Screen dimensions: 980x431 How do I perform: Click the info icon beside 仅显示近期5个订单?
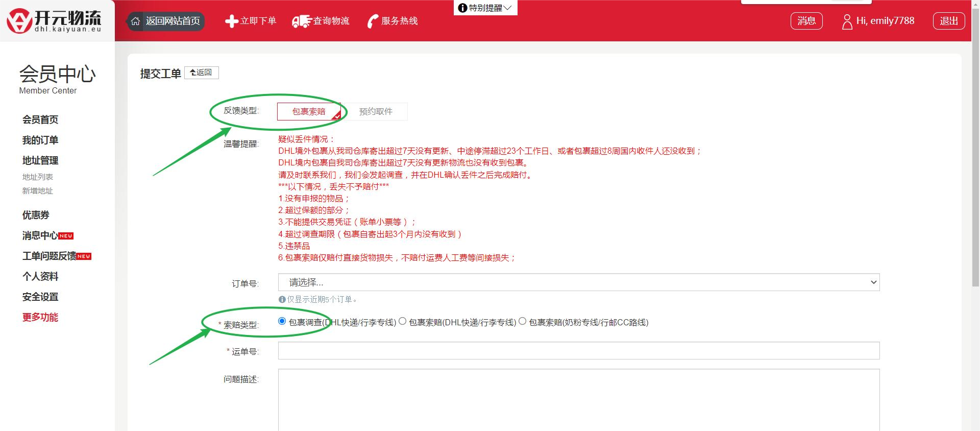(282, 300)
